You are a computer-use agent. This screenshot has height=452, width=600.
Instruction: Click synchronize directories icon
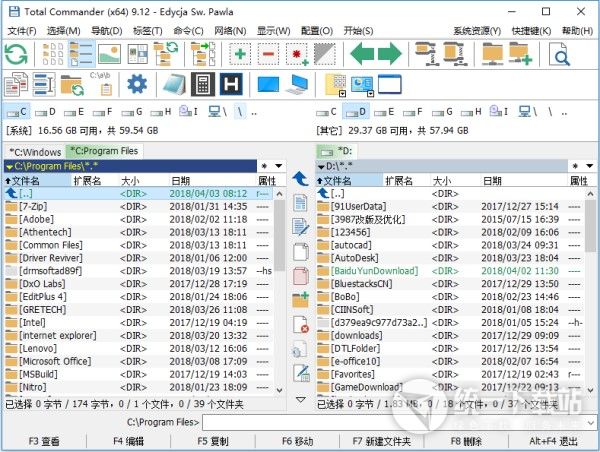tap(72, 85)
